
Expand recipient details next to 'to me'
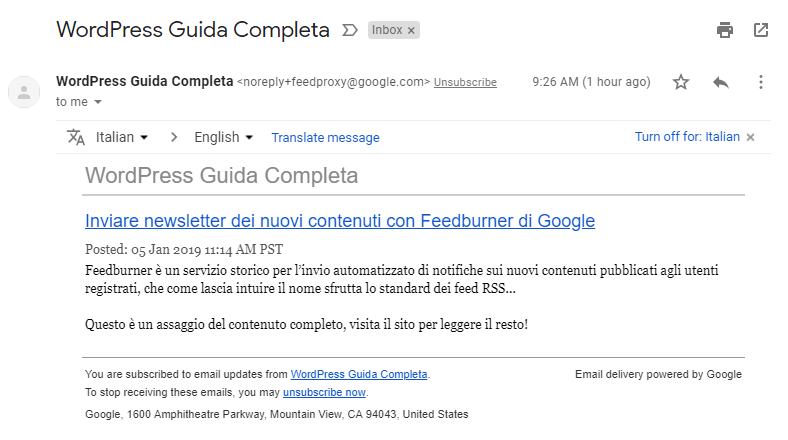point(98,102)
